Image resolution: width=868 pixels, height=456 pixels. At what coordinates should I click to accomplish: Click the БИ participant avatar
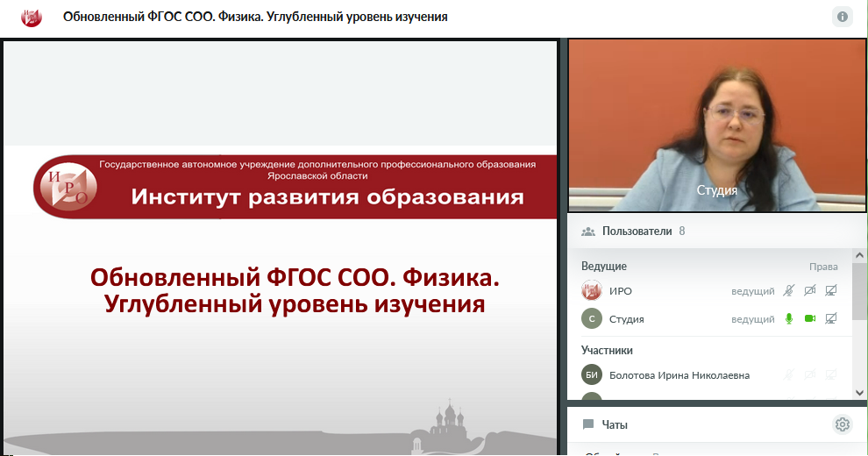pos(591,375)
